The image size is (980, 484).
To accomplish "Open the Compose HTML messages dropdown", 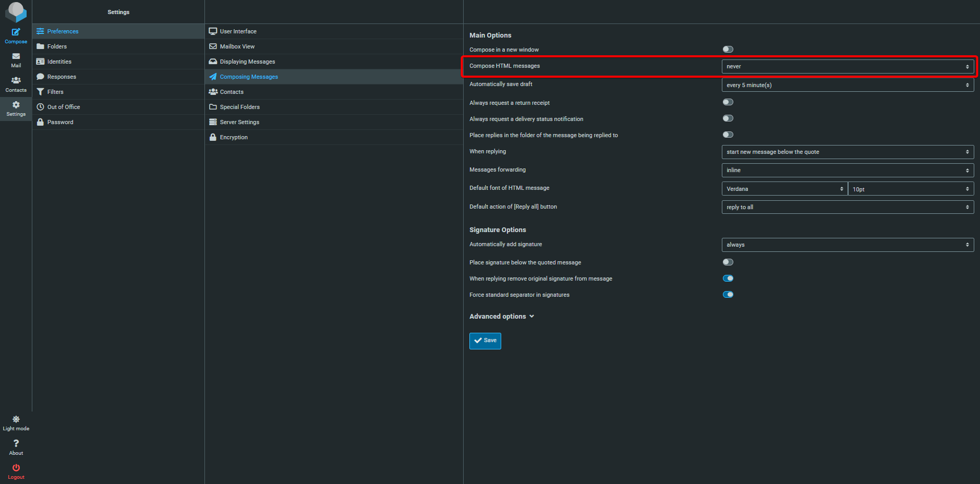I will [x=847, y=67].
